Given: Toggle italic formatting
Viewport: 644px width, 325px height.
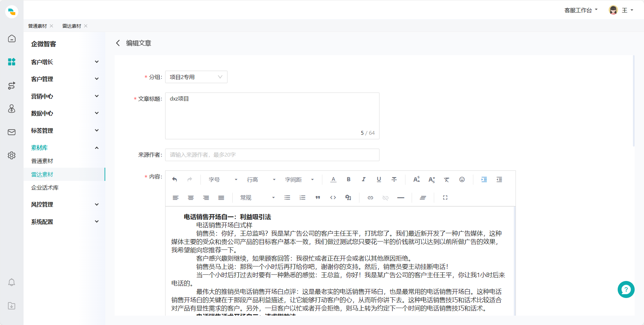Looking at the screenshot, I should click(364, 179).
